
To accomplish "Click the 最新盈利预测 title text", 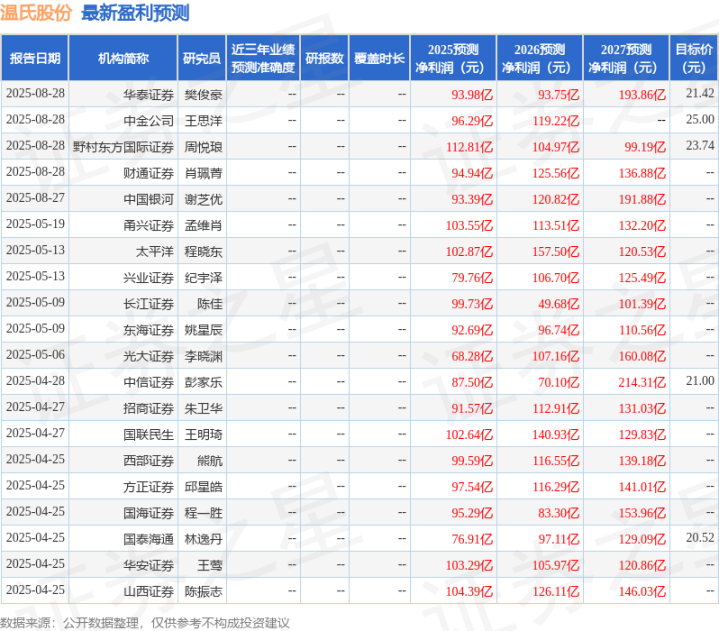I will click(135, 13).
